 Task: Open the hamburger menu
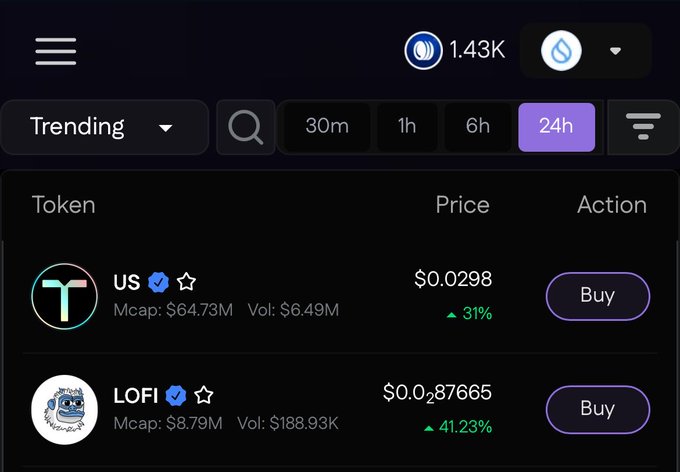click(x=56, y=51)
